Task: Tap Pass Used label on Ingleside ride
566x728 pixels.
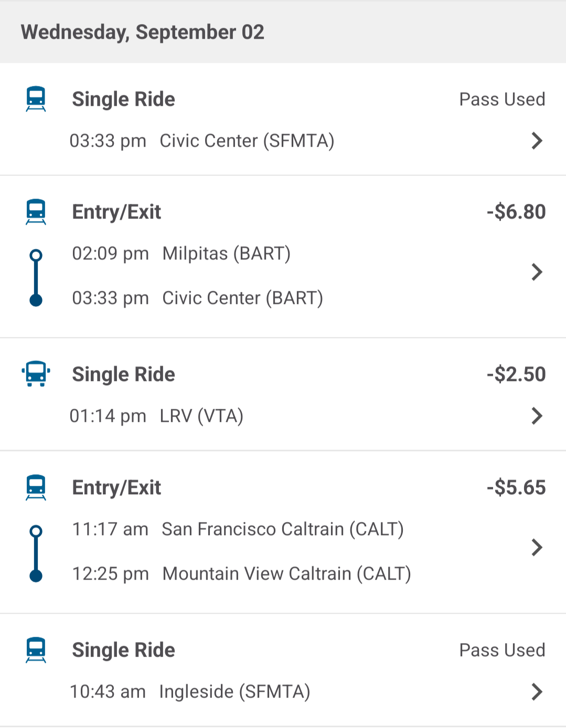Action: pyautogui.click(x=502, y=650)
